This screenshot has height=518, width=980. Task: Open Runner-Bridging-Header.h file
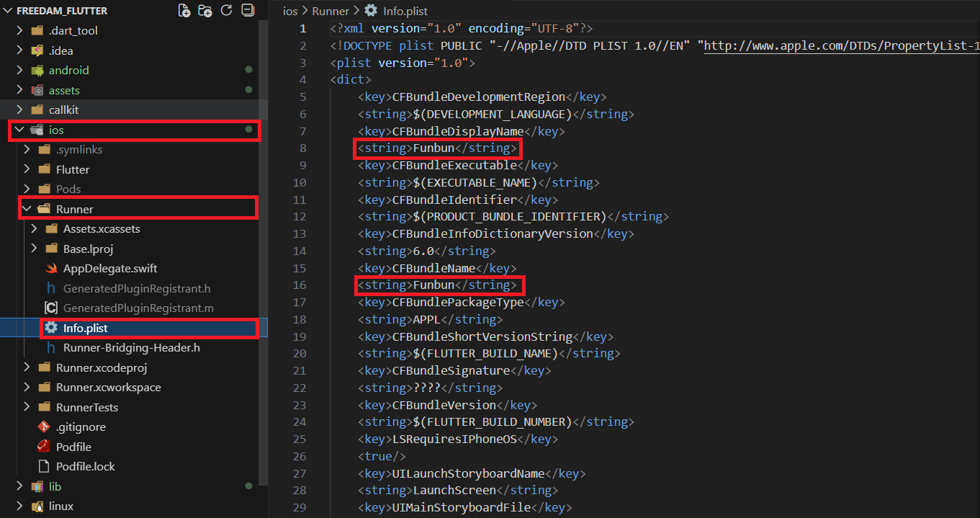[x=131, y=348]
